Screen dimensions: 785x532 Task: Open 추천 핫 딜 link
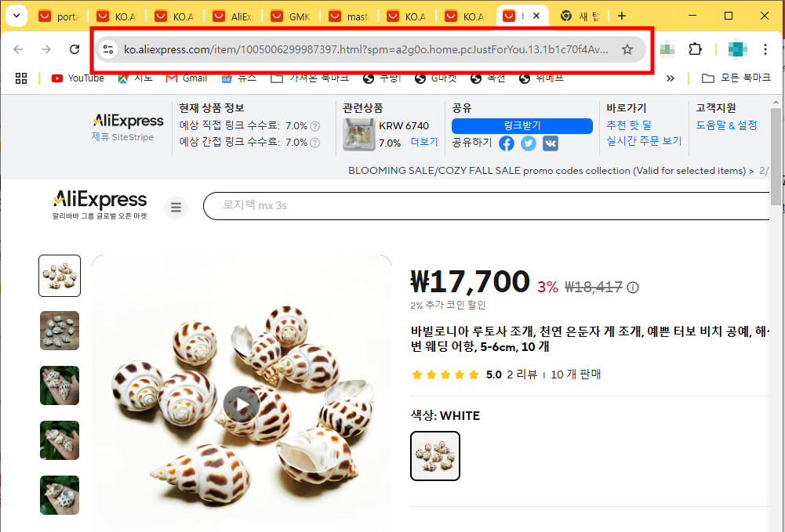tap(629, 125)
